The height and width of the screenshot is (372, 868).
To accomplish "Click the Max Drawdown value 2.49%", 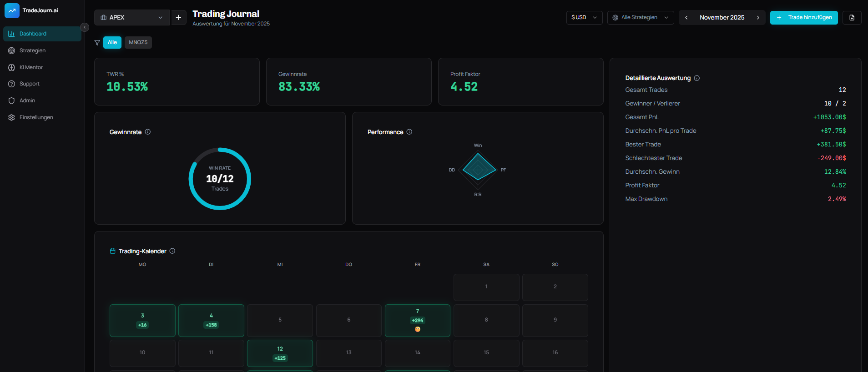I will (x=837, y=199).
